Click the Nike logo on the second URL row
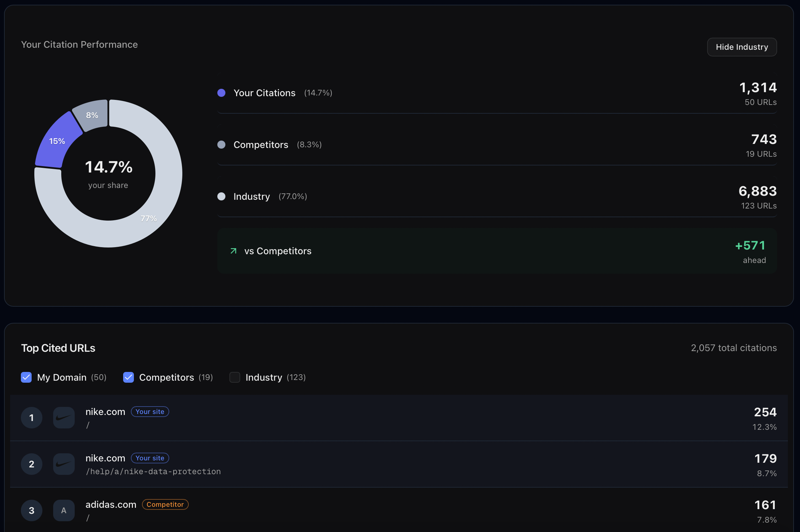 (64, 464)
